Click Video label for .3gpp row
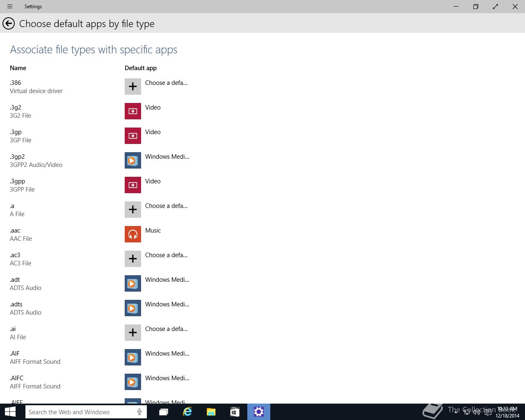Viewport: 525px width, 420px height. point(153,181)
